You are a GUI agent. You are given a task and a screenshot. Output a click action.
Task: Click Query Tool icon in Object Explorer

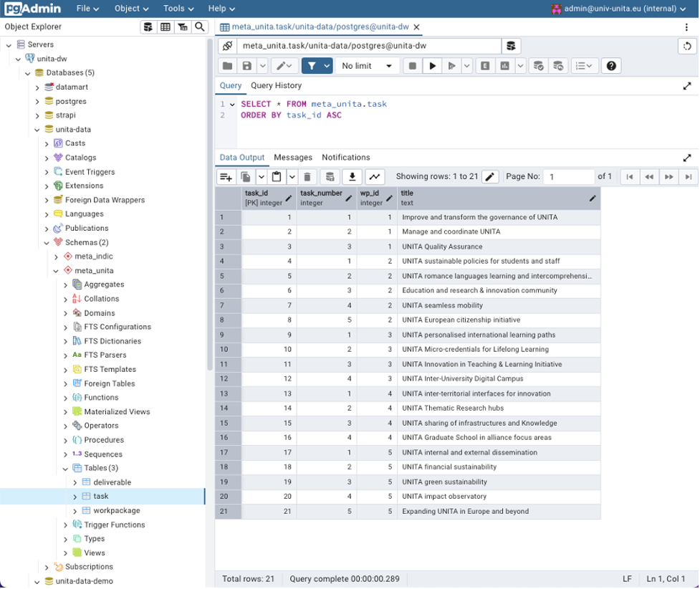click(x=148, y=27)
